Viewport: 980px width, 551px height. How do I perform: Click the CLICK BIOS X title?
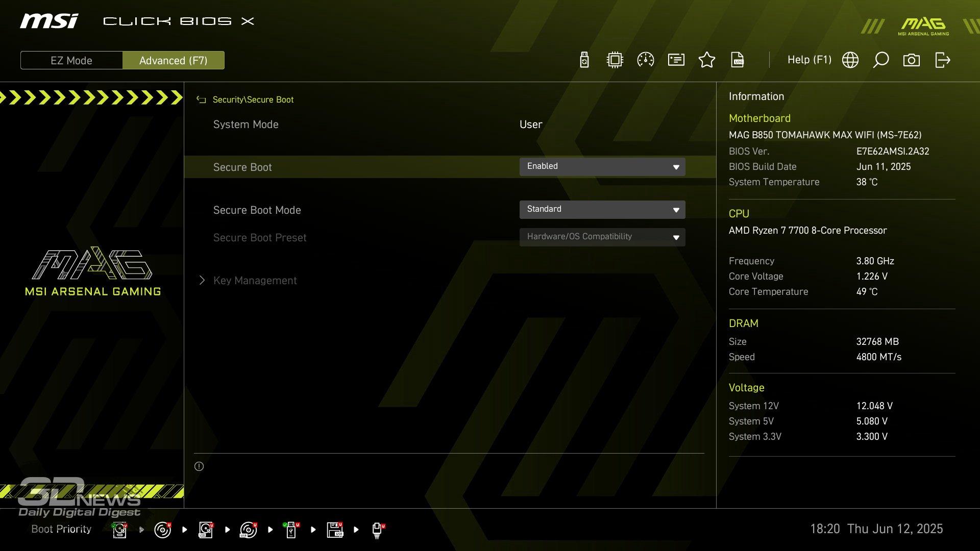click(179, 21)
